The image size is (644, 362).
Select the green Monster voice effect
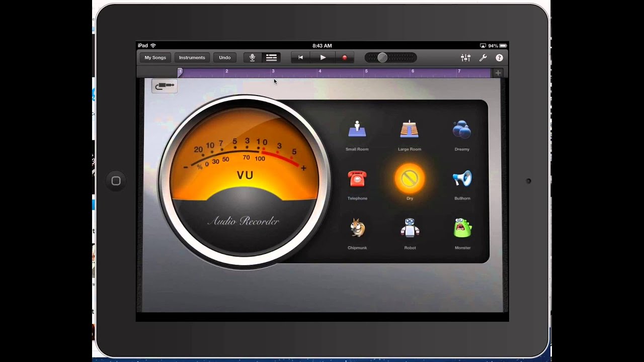pyautogui.click(x=462, y=228)
